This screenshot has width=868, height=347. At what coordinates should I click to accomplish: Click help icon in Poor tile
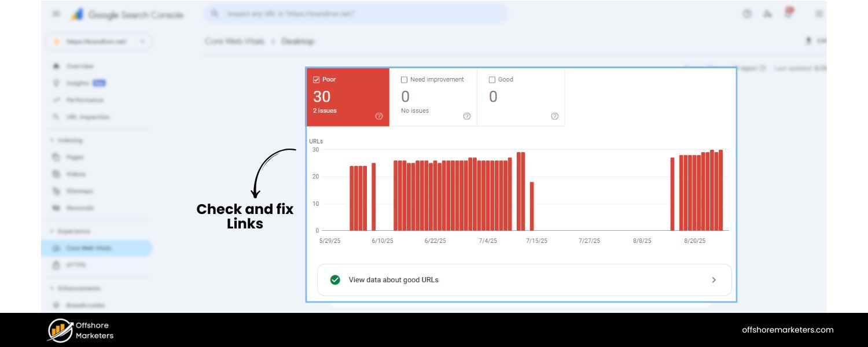(379, 116)
